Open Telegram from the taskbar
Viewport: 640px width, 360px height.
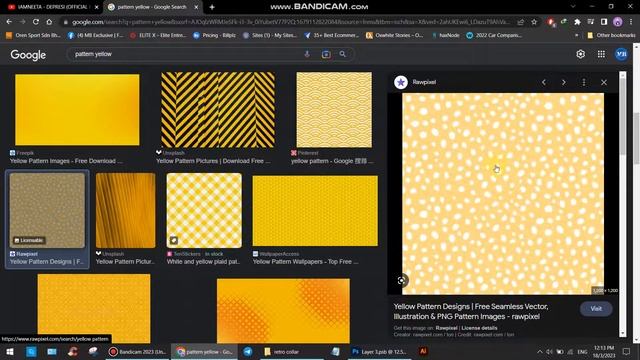[248, 351]
